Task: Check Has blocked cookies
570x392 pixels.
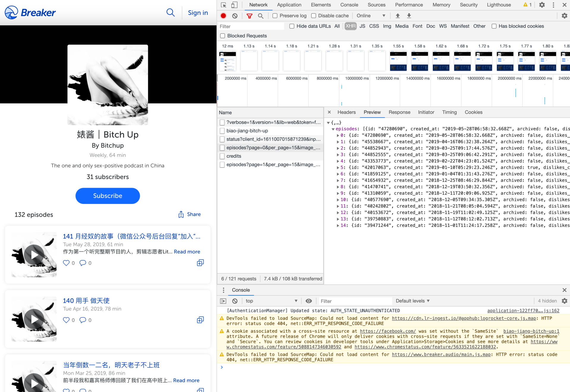Action: click(494, 26)
